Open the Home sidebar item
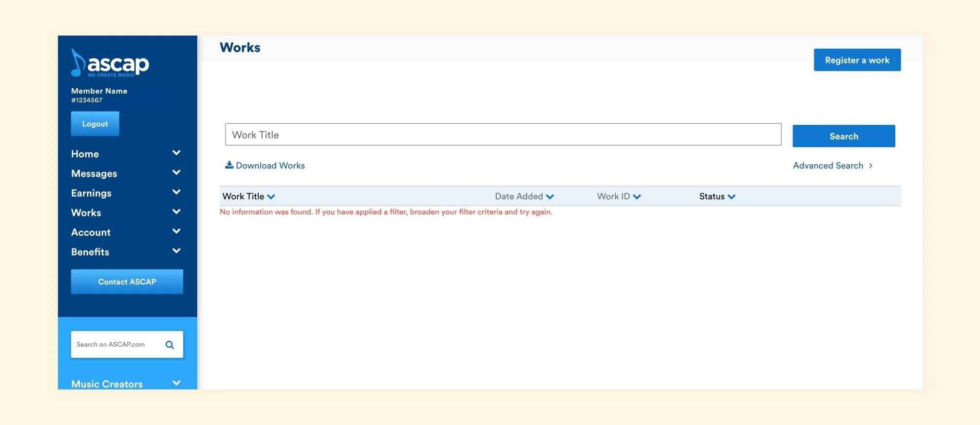This screenshot has height=425, width=980. [x=85, y=154]
